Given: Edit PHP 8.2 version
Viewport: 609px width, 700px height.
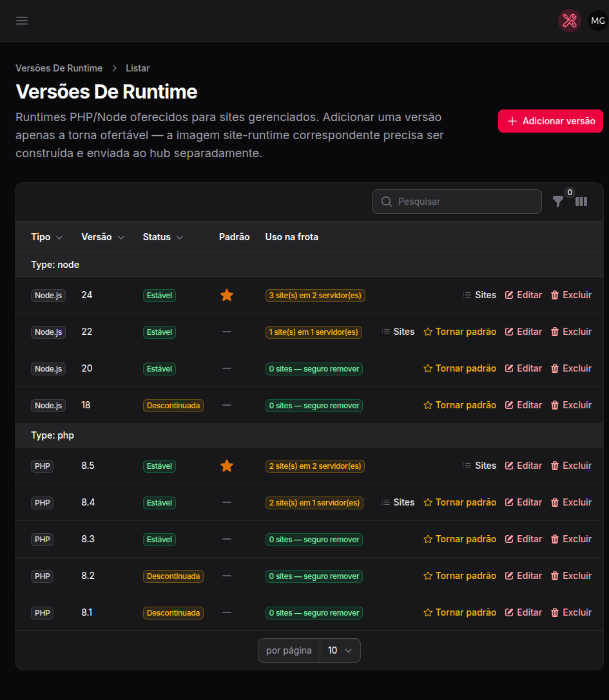Looking at the screenshot, I should click(x=523, y=576).
